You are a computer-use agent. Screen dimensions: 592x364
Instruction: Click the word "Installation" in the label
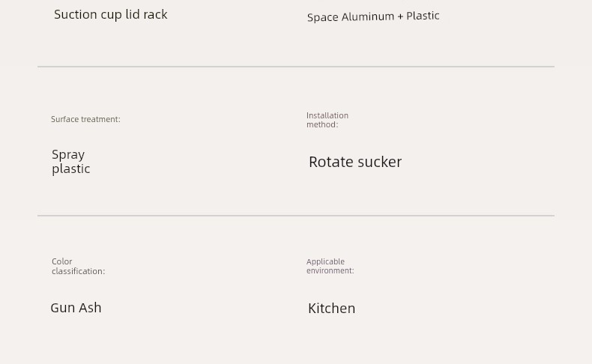(x=327, y=115)
